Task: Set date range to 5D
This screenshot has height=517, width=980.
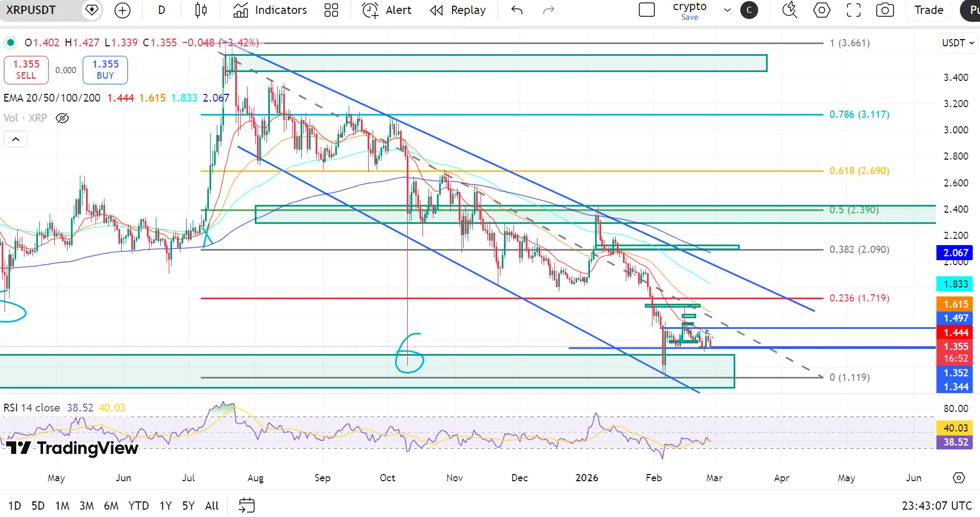Action: tap(38, 506)
